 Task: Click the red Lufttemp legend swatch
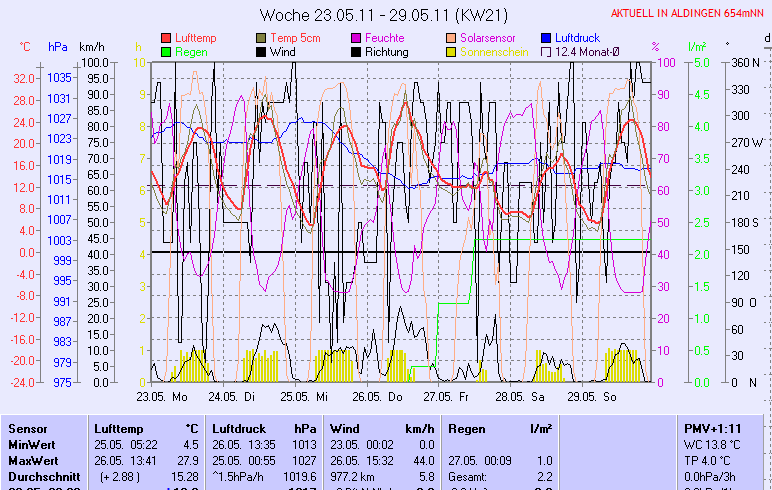tap(166, 38)
